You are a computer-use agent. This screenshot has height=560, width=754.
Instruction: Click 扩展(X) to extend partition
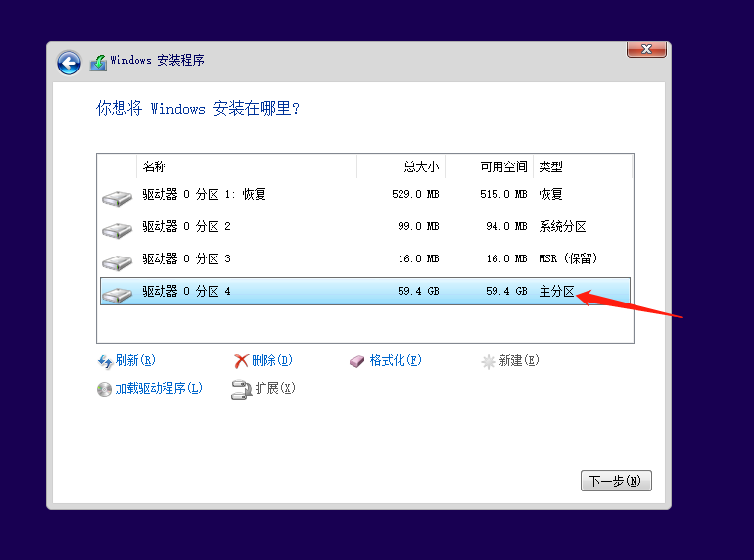275,388
